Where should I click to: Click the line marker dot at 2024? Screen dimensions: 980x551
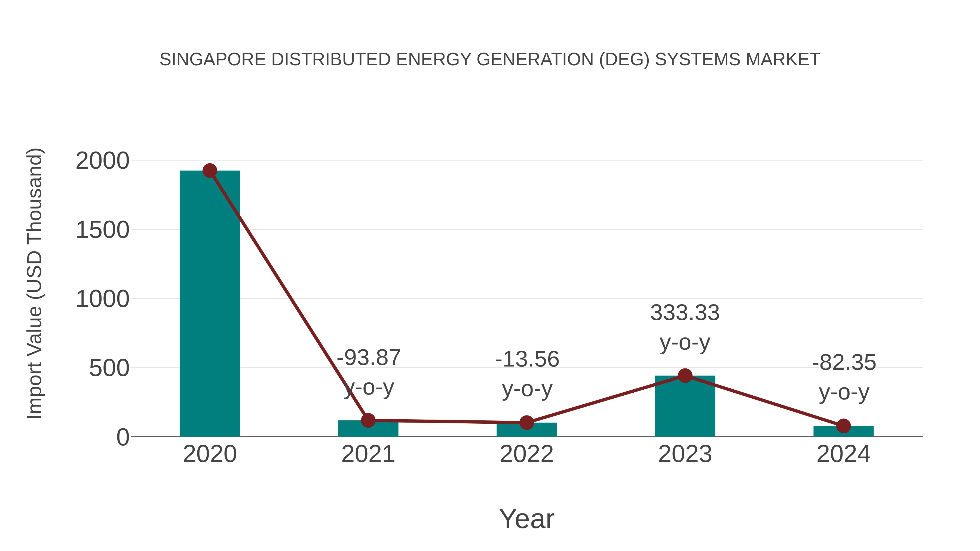(x=843, y=426)
